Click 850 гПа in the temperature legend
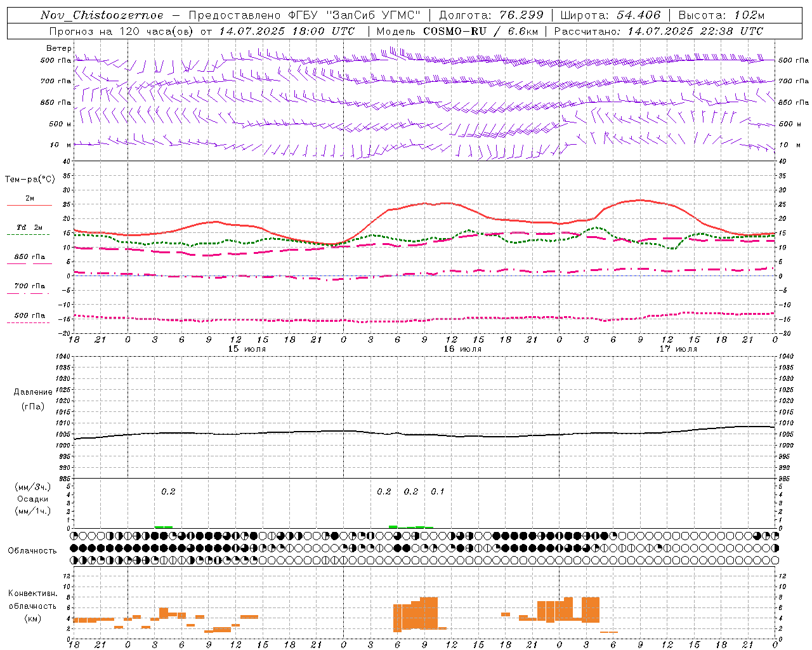Viewport: 812px width, 650px height. pyautogui.click(x=30, y=257)
